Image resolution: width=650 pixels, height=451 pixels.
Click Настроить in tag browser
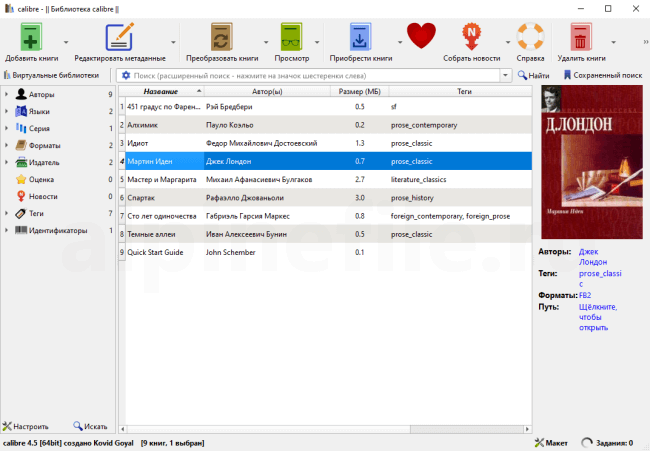(25, 426)
